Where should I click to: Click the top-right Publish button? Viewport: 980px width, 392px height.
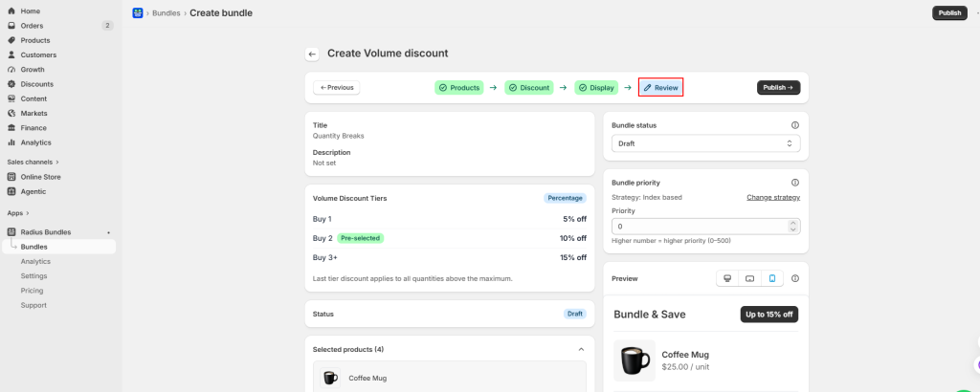click(x=949, y=13)
